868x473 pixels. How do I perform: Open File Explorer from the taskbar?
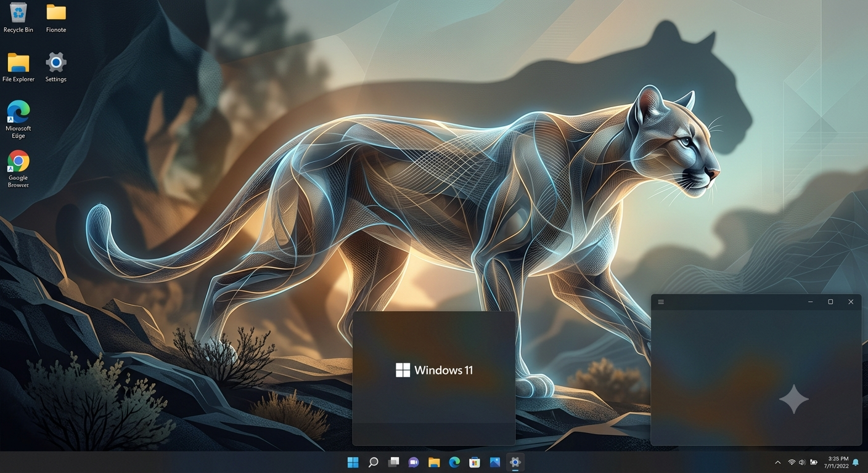pos(434,463)
